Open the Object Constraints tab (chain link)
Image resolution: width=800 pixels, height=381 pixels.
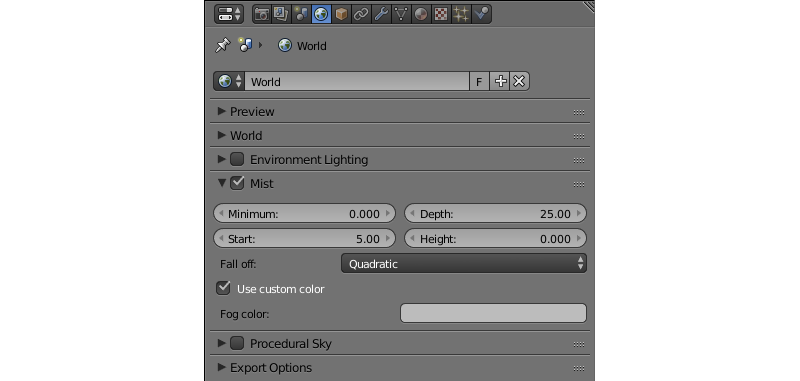pos(361,14)
